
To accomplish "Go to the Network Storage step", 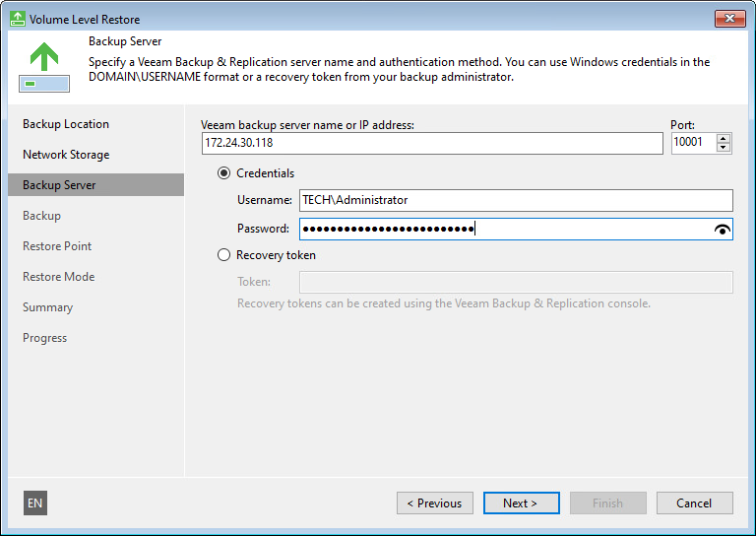I will [66, 155].
